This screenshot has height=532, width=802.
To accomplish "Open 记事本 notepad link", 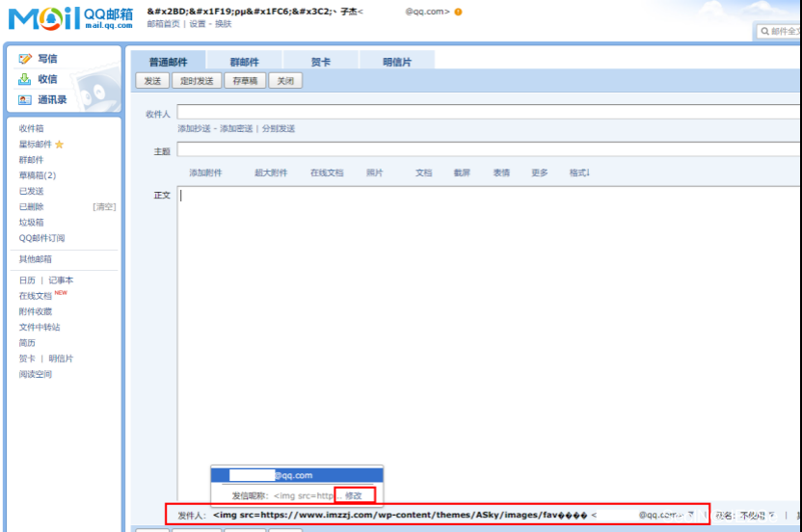I will pyautogui.click(x=61, y=280).
